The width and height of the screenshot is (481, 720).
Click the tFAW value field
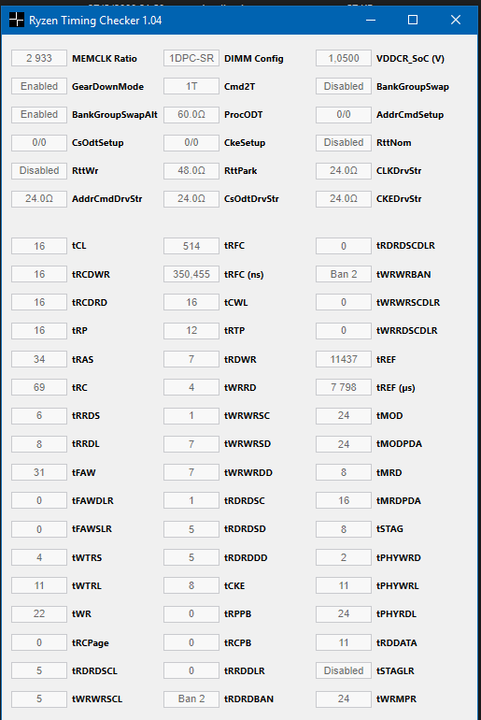pos(39,472)
